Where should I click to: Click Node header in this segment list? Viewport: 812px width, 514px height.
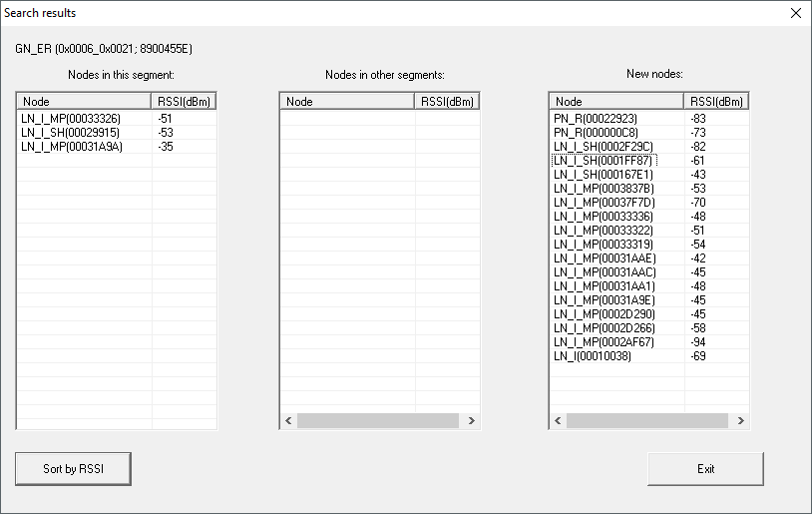pos(84,102)
